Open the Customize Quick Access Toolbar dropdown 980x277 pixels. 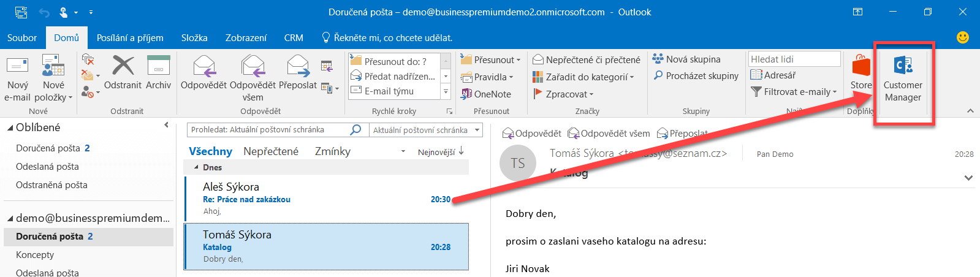coord(91,12)
